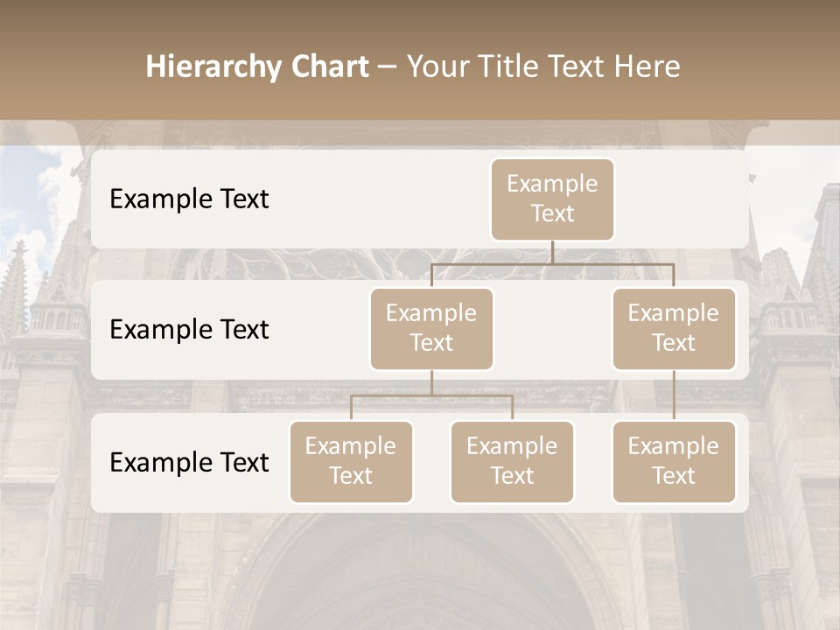Select the connector to the rightmost bottom box

pos(674,394)
